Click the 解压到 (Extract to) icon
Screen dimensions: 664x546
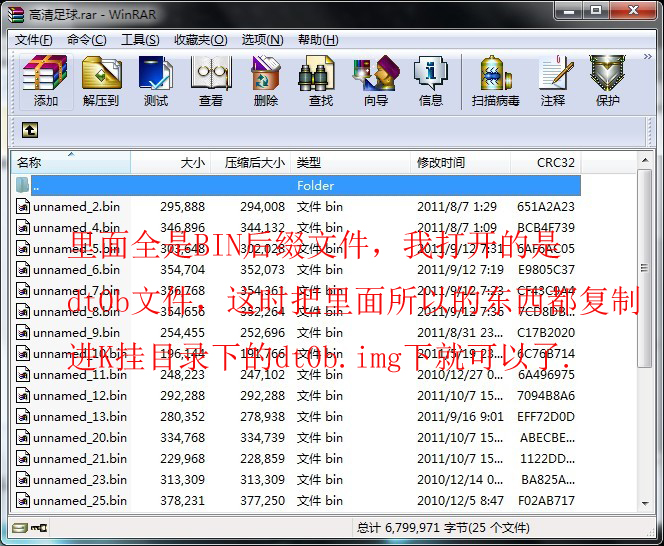coord(101,81)
